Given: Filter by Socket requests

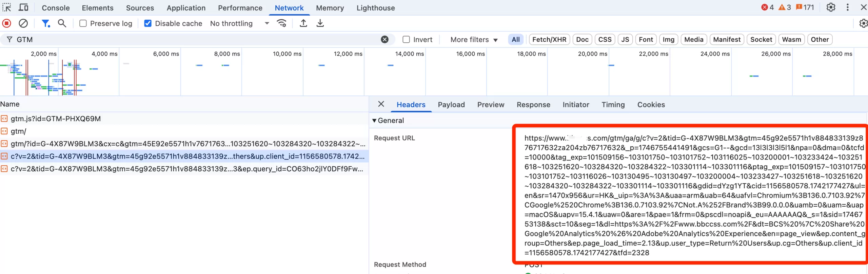Looking at the screenshot, I should coord(761,39).
